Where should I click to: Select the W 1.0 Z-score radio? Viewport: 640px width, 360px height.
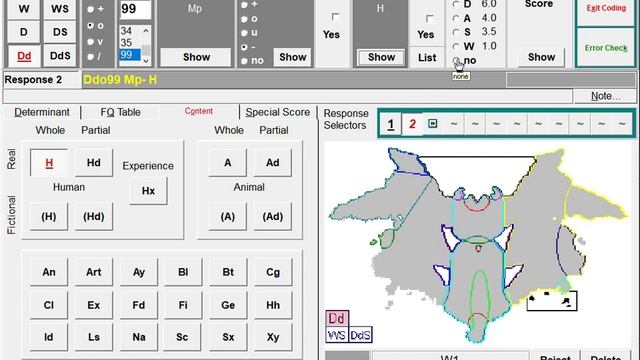(456, 46)
